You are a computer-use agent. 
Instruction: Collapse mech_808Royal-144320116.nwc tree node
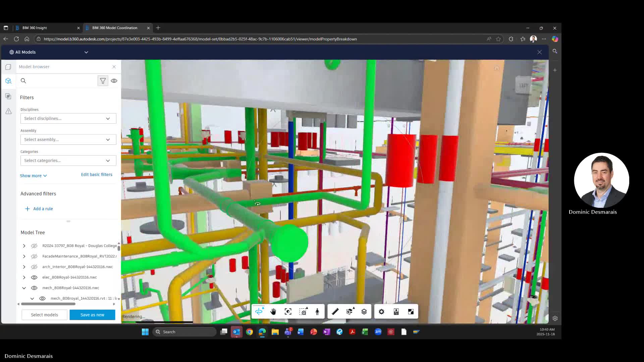click(x=24, y=288)
